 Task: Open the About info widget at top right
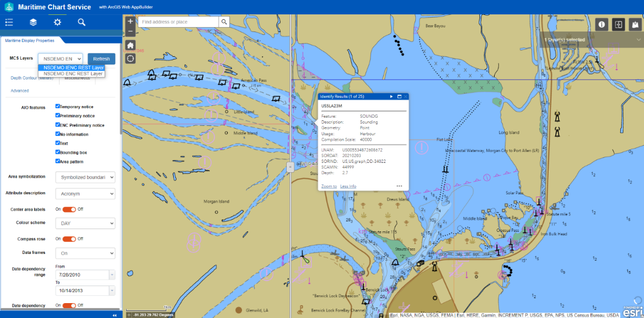point(600,24)
